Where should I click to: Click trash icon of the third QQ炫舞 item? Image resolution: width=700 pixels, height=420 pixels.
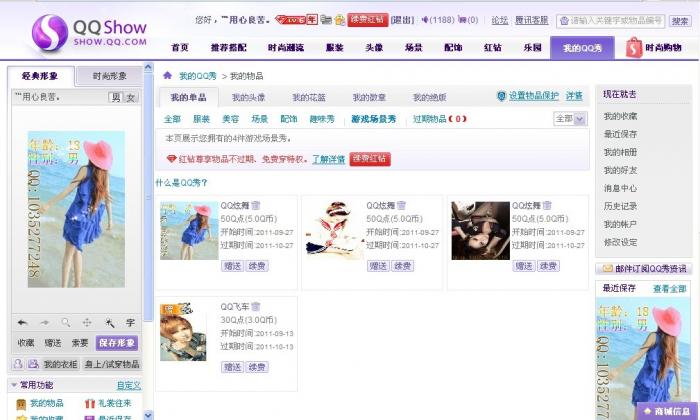pyautogui.click(x=547, y=205)
